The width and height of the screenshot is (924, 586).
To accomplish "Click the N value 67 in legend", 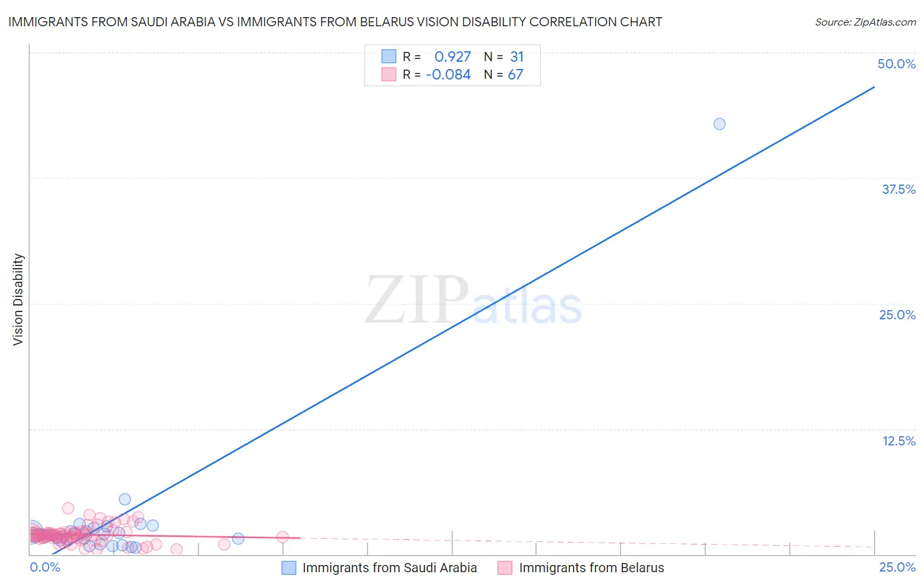I will pyautogui.click(x=516, y=74).
